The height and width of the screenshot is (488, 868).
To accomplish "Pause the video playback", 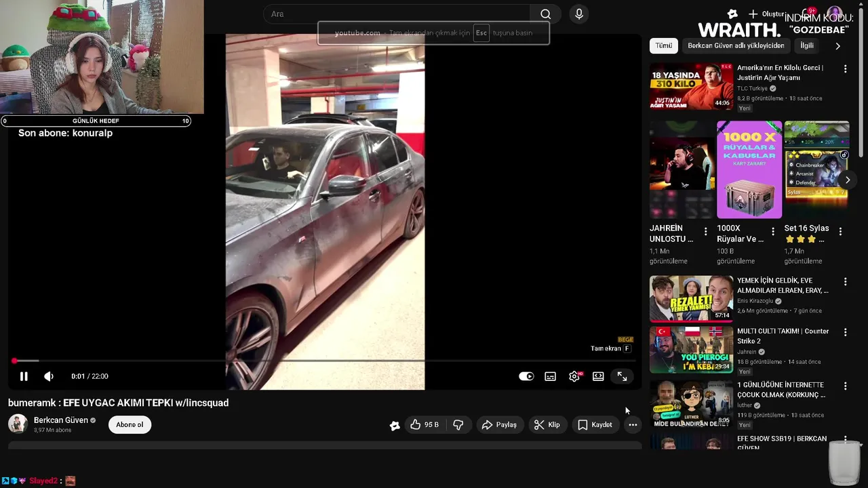I will pyautogui.click(x=24, y=376).
